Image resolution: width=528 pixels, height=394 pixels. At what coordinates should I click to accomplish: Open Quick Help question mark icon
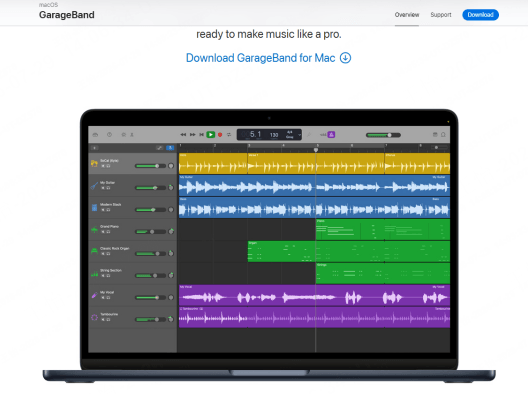point(109,135)
